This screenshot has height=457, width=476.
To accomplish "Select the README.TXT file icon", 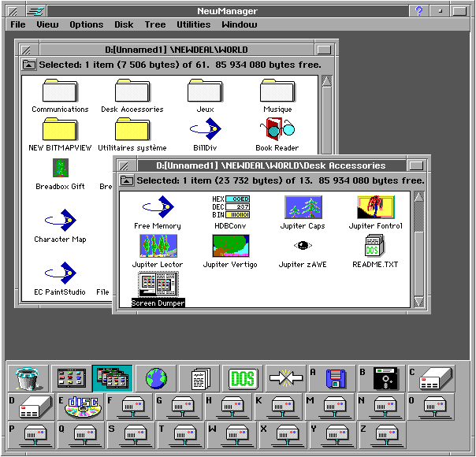I will click(375, 246).
